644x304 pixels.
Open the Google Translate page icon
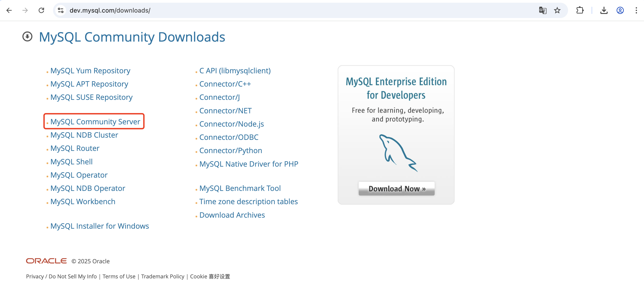(542, 10)
